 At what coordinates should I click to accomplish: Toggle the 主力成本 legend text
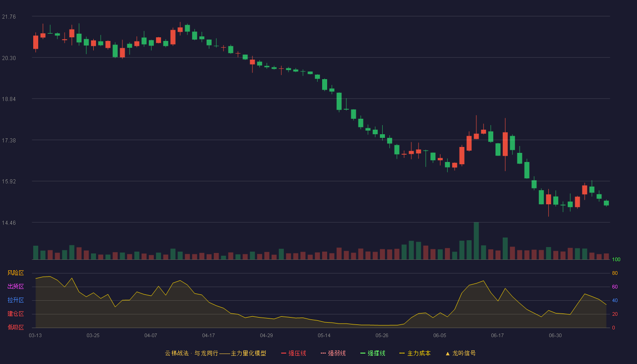click(x=419, y=353)
